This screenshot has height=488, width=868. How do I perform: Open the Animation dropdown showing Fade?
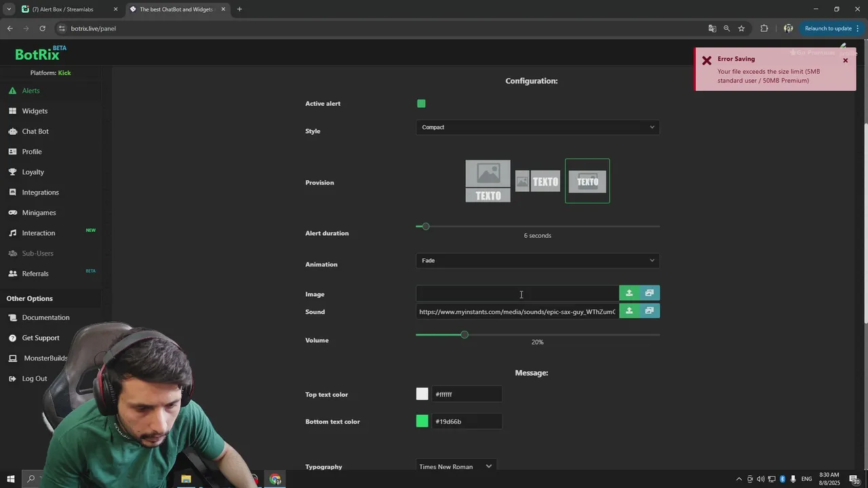[538, 261]
